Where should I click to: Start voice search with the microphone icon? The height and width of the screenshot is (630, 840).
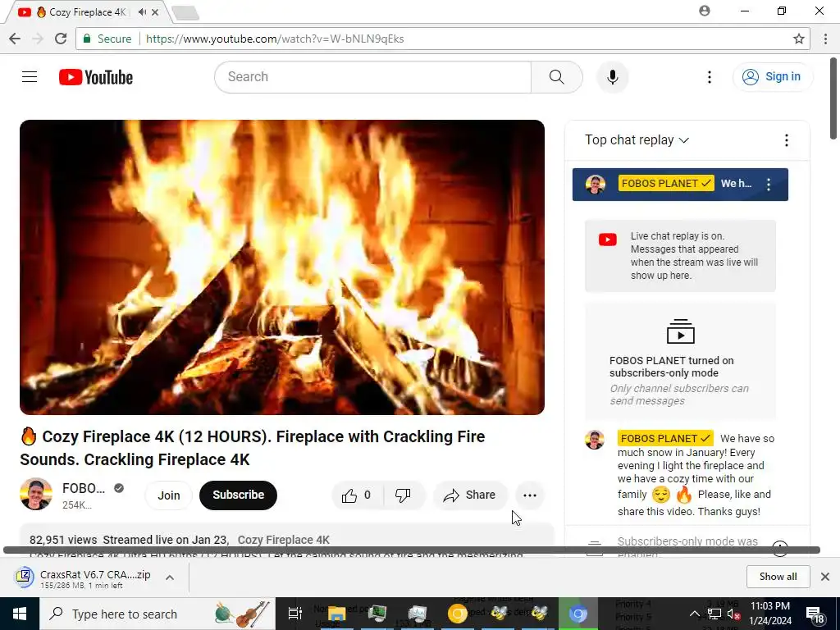pos(612,77)
